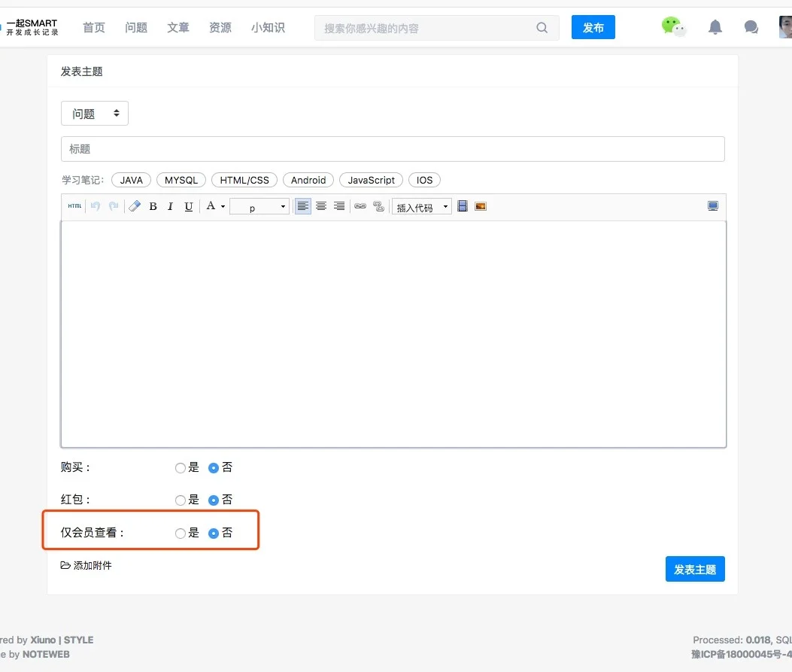Image resolution: width=792 pixels, height=672 pixels.
Task: Toggle bold formatting in editor
Action: [153, 206]
